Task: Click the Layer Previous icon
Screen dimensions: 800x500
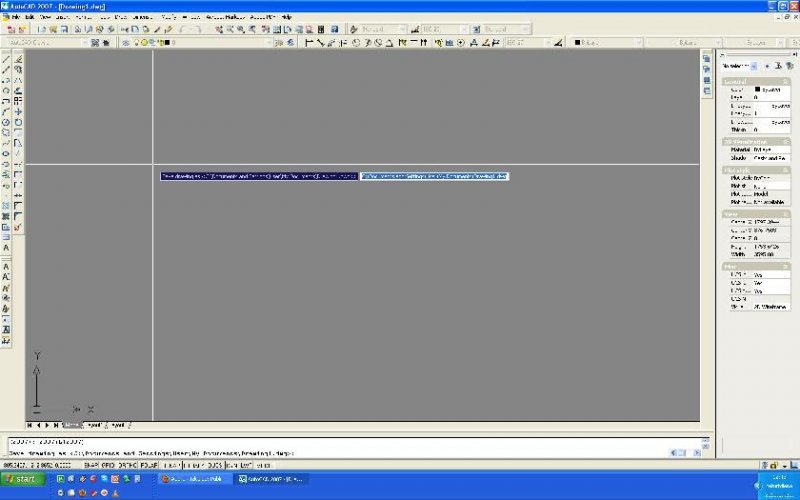Action: tap(290, 42)
